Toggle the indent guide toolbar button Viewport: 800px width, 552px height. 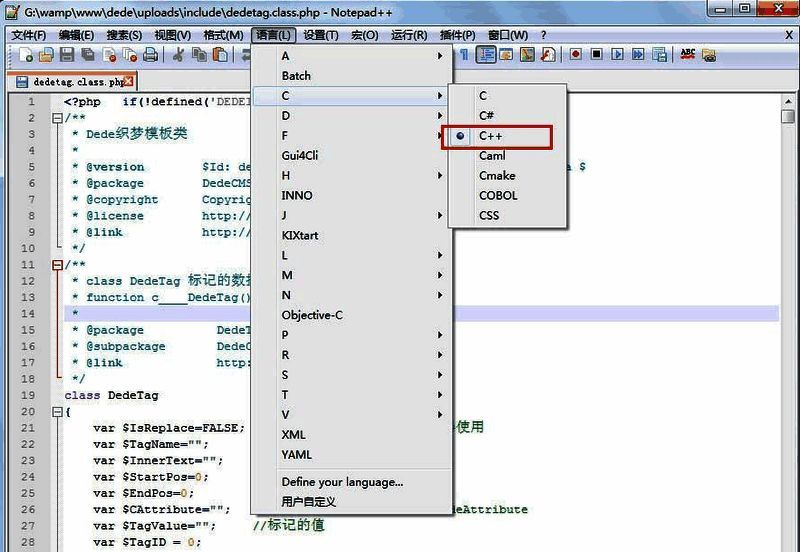point(486,55)
